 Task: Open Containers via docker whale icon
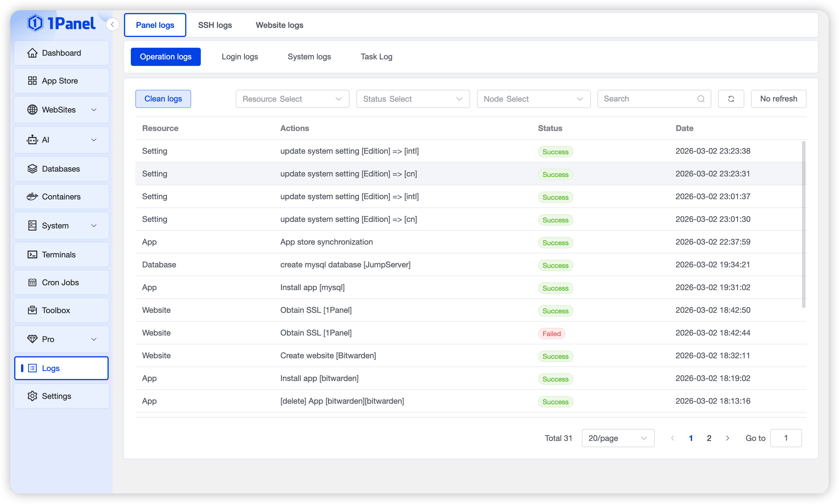coord(32,197)
